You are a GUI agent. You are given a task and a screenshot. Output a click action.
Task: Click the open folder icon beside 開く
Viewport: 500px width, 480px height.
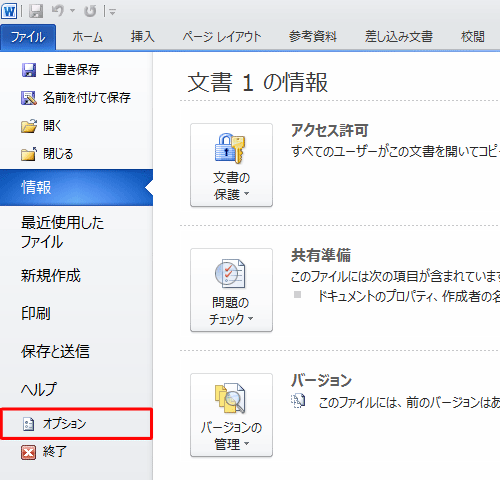(x=29, y=126)
